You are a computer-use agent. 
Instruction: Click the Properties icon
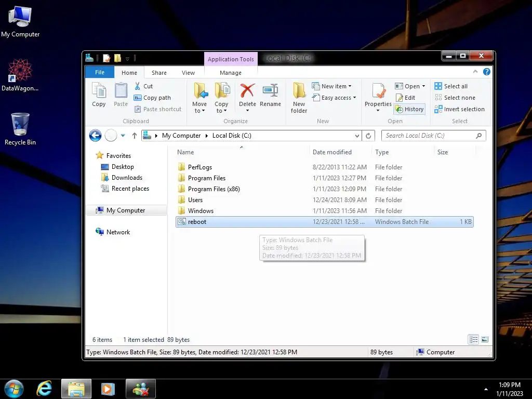click(378, 91)
